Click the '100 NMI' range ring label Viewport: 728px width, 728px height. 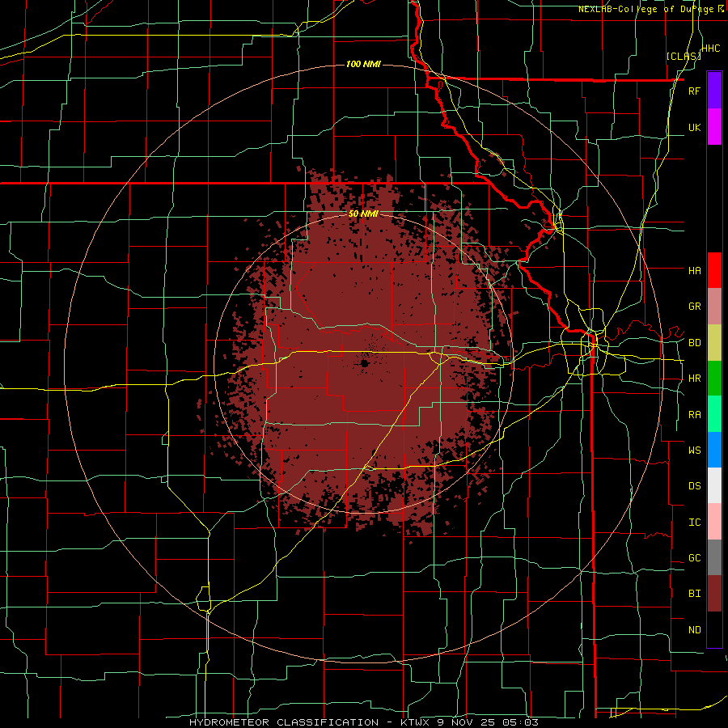coord(363,64)
